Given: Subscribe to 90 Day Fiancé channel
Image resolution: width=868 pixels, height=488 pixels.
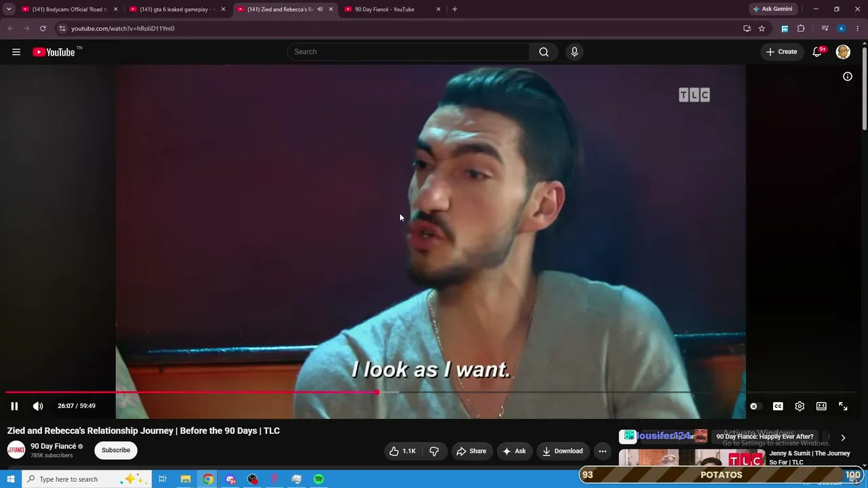Looking at the screenshot, I should pyautogui.click(x=116, y=450).
